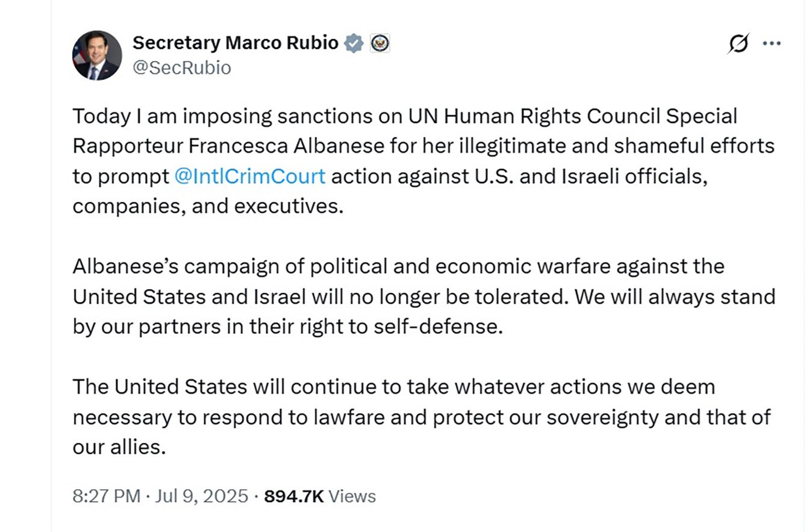Click paragraph starting 'The United States will continue'
The image size is (812, 532).
422,417
